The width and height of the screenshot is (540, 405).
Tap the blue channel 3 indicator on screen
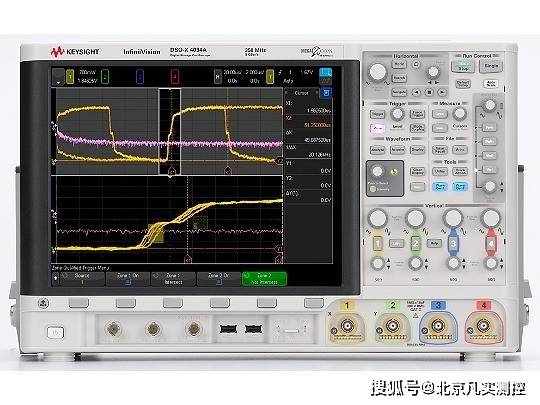tap(140, 76)
